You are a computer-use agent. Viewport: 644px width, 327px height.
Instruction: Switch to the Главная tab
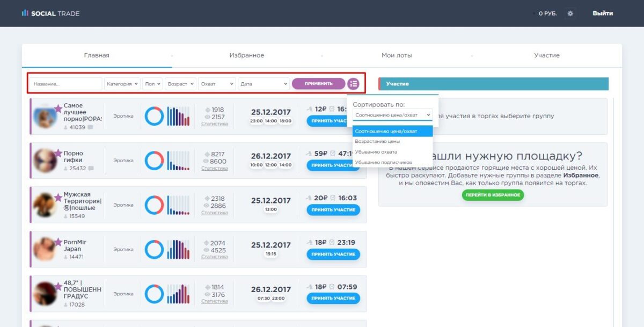[x=97, y=55]
